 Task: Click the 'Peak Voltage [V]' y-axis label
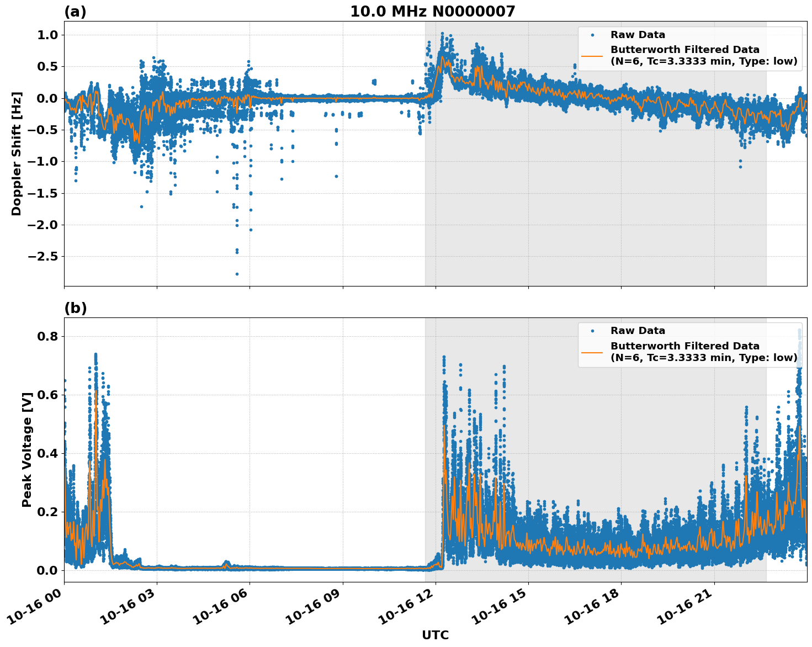click(27, 449)
